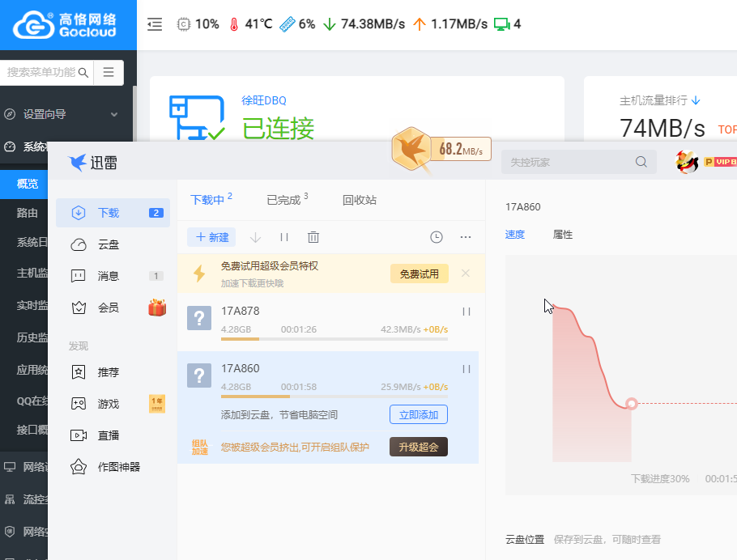Click the temperature 41°C indicator
This screenshot has width=737, height=560.
[x=251, y=24]
